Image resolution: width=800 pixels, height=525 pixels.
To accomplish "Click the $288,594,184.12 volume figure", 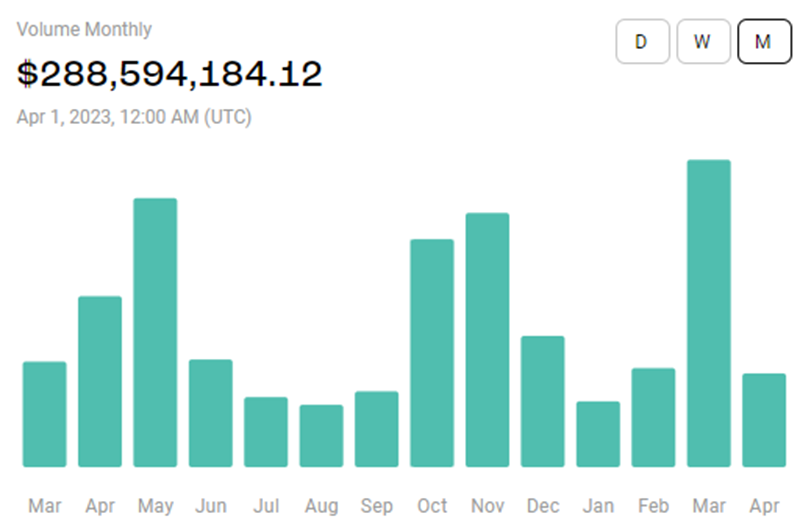I will click(169, 73).
